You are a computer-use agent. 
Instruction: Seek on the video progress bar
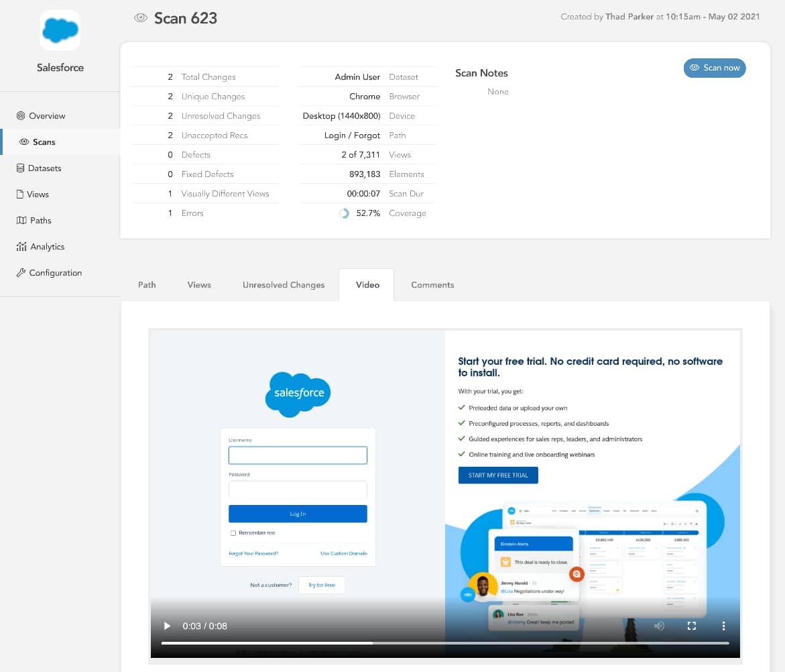click(x=445, y=643)
